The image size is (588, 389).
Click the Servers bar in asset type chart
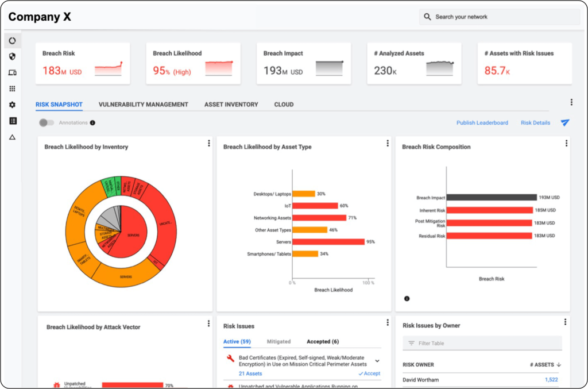click(x=328, y=242)
